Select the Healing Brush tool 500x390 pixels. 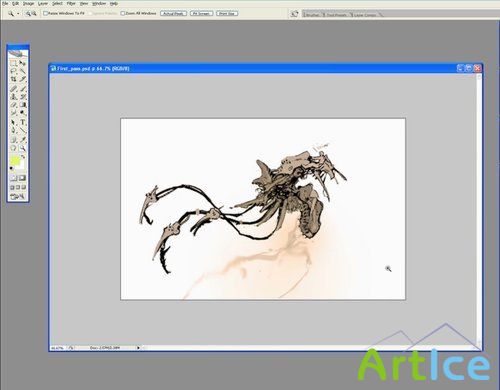[x=13, y=89]
